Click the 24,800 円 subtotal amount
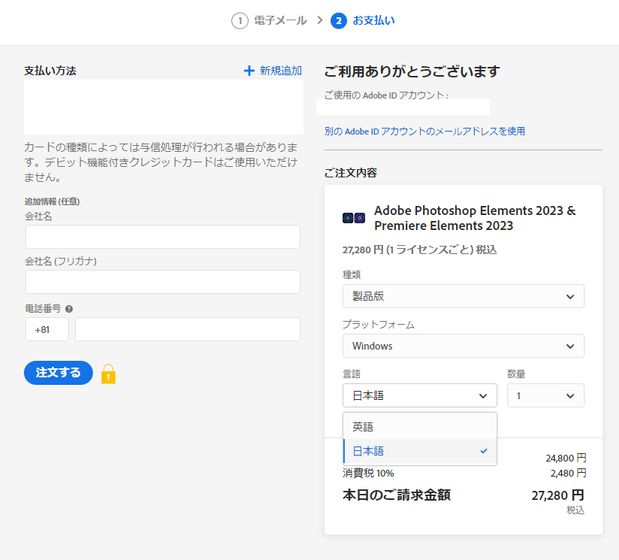The image size is (619, 560). 566,458
